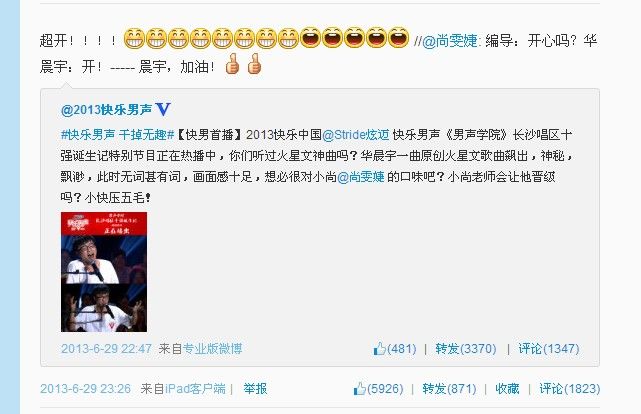Viewport: 641px width, 414px height.
Task: Click the first grinning emoji in the post
Action: [x=134, y=38]
